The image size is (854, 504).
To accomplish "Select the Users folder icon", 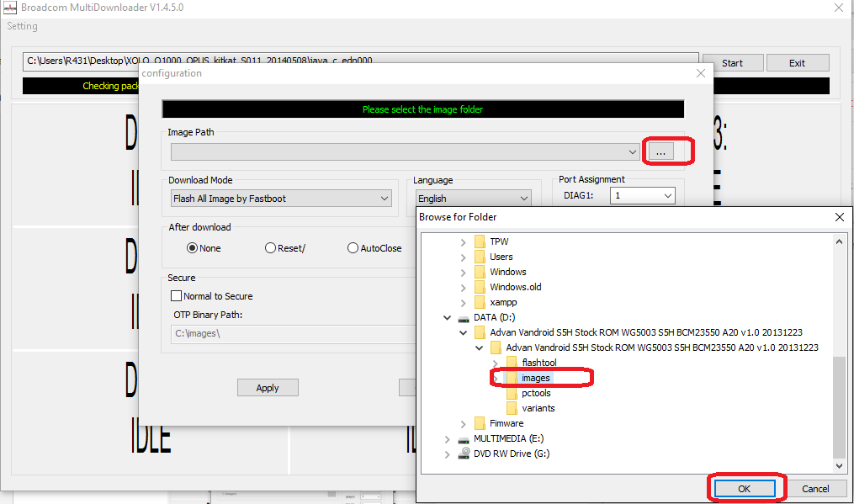I will (x=480, y=257).
